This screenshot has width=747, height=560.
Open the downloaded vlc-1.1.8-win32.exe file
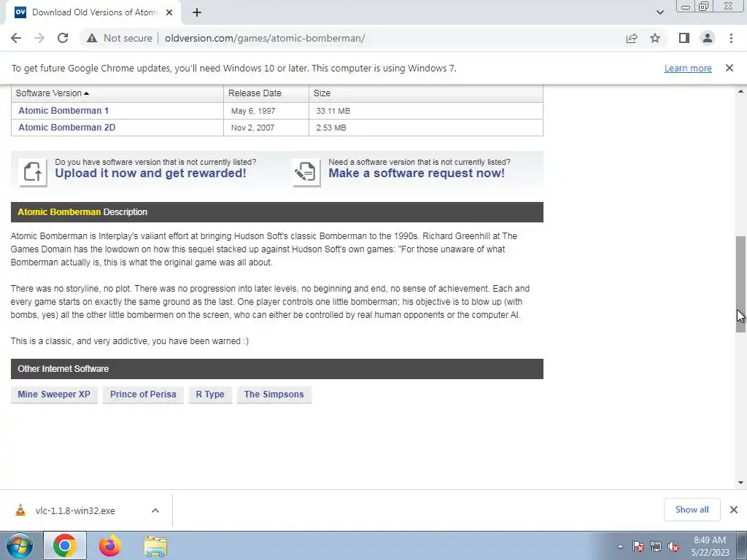(75, 510)
